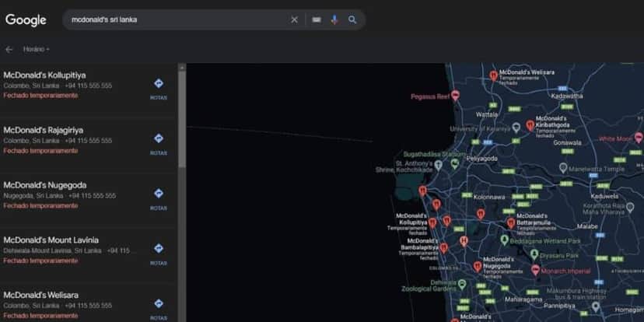
Task: Select the McDonald's Kiribathgoda map pin
Action: pos(530,125)
